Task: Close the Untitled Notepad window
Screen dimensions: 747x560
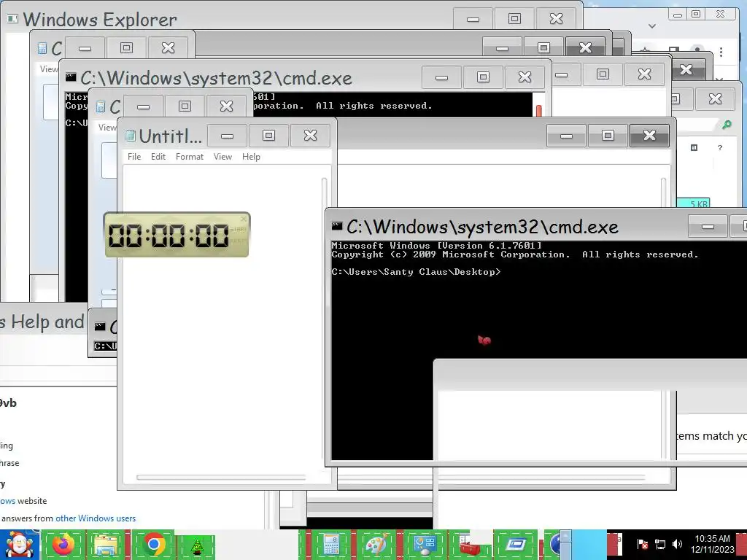Action: coord(310,136)
